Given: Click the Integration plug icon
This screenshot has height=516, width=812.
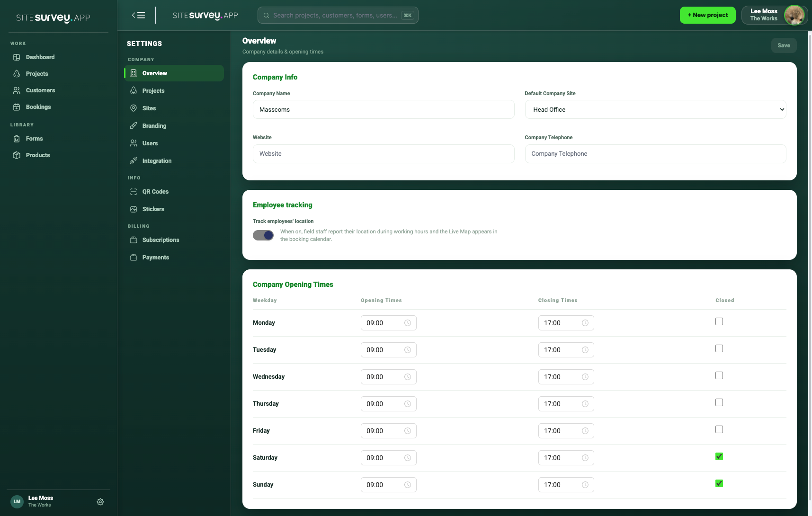Looking at the screenshot, I should pyautogui.click(x=134, y=161).
